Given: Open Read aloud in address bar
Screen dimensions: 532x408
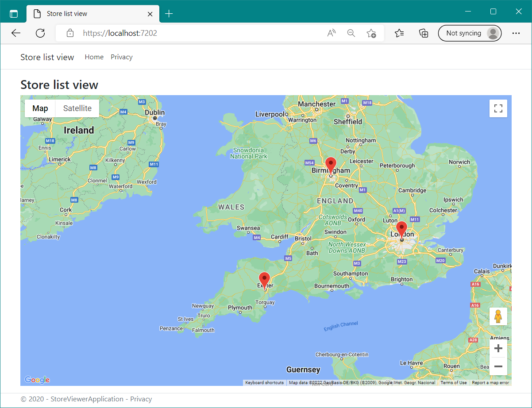Looking at the screenshot, I should pos(332,33).
